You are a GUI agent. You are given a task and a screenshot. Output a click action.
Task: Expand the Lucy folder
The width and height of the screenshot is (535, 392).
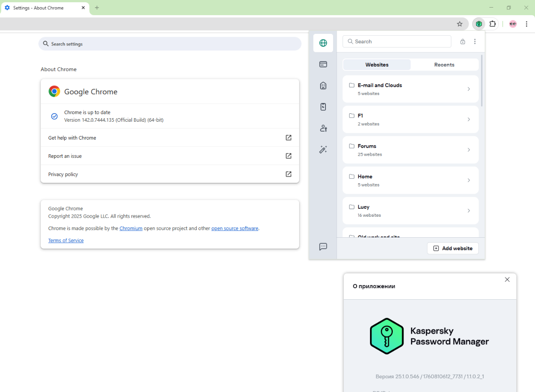(410, 210)
